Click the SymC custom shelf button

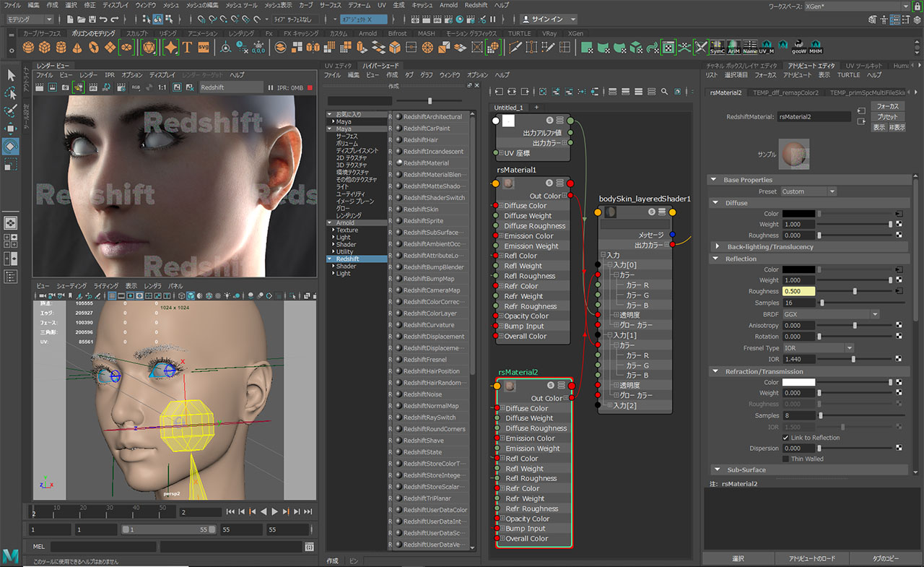pyautogui.click(x=718, y=48)
